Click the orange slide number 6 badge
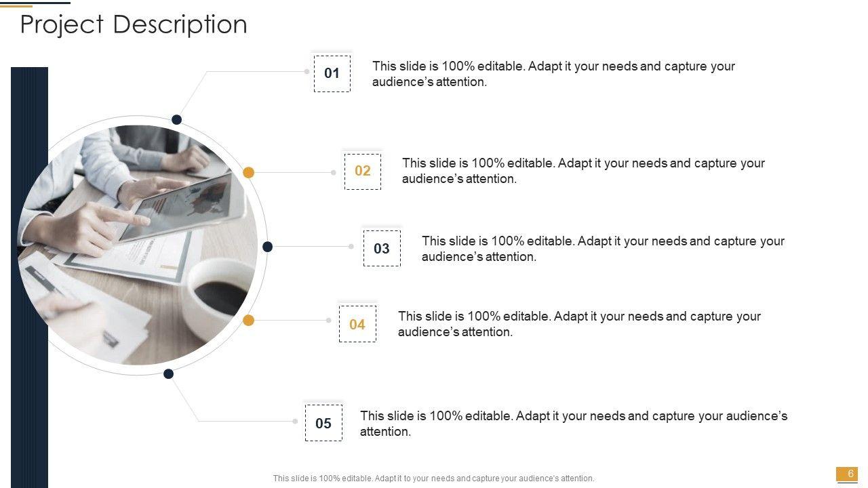868x488 pixels. (847, 474)
